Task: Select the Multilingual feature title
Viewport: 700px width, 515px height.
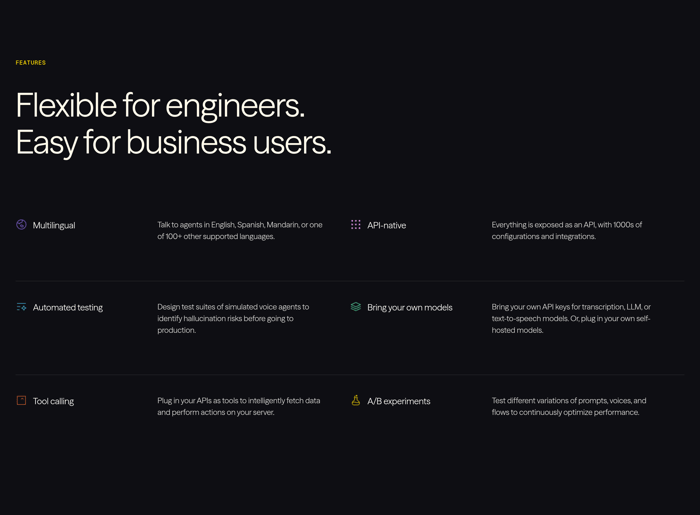Action: (54, 226)
